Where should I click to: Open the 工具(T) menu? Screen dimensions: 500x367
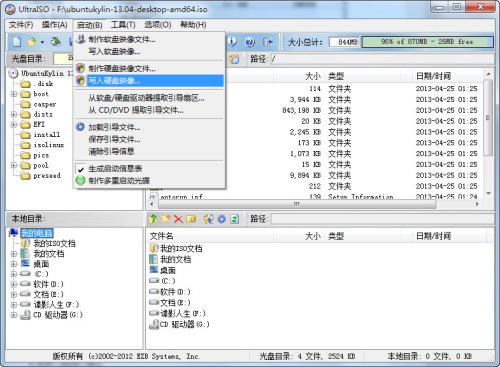[123, 25]
